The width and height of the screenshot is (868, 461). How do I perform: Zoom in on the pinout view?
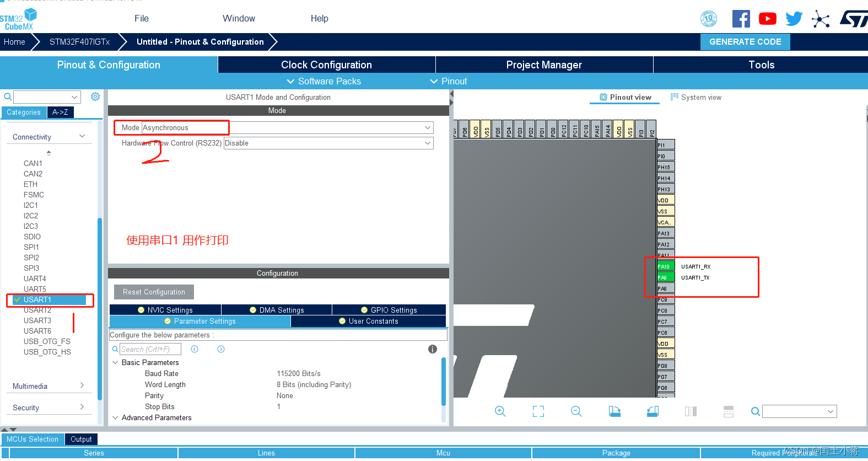tap(500, 411)
